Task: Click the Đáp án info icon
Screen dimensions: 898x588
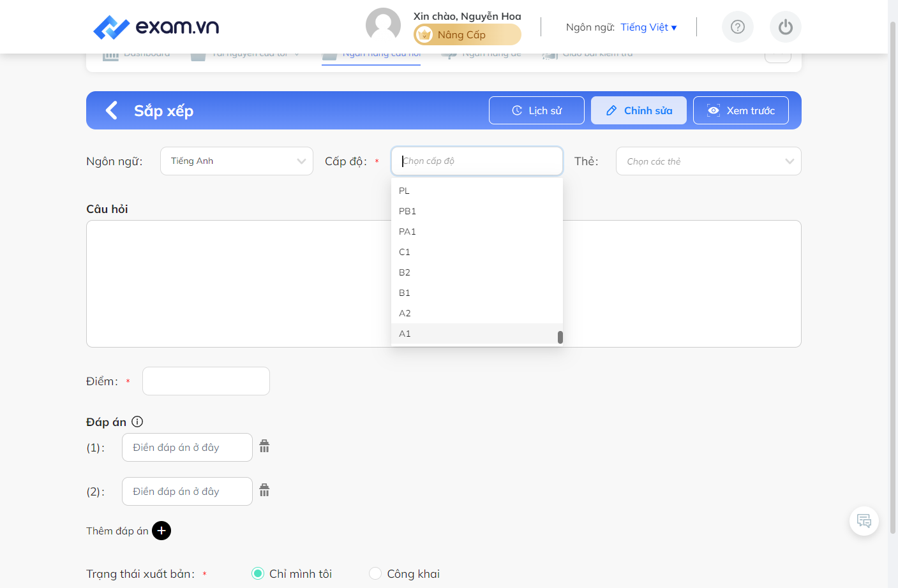Action: coord(137,422)
